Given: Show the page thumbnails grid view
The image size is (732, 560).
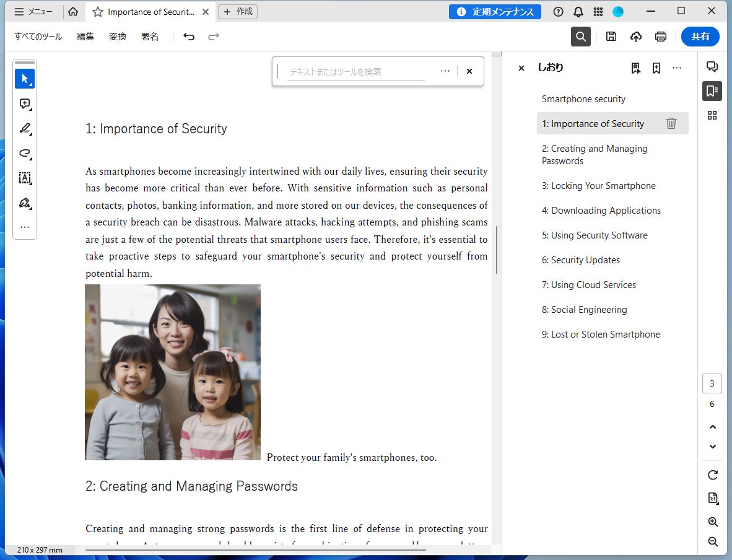Looking at the screenshot, I should click(712, 115).
